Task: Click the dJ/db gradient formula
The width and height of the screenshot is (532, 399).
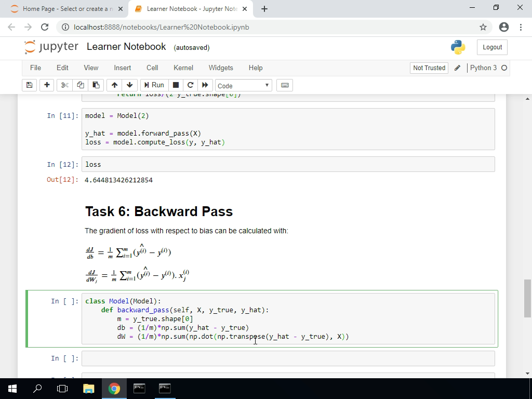Action: point(128,252)
